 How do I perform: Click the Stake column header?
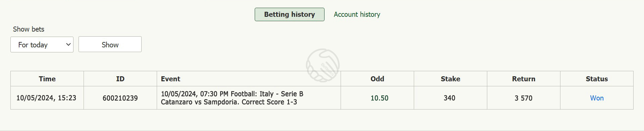pos(450,79)
